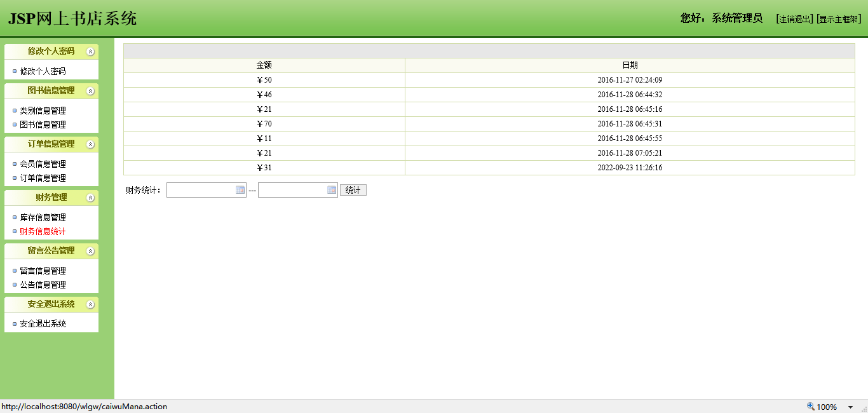Image resolution: width=868 pixels, height=413 pixels.
Task: Click the 统计 button
Action: (353, 190)
